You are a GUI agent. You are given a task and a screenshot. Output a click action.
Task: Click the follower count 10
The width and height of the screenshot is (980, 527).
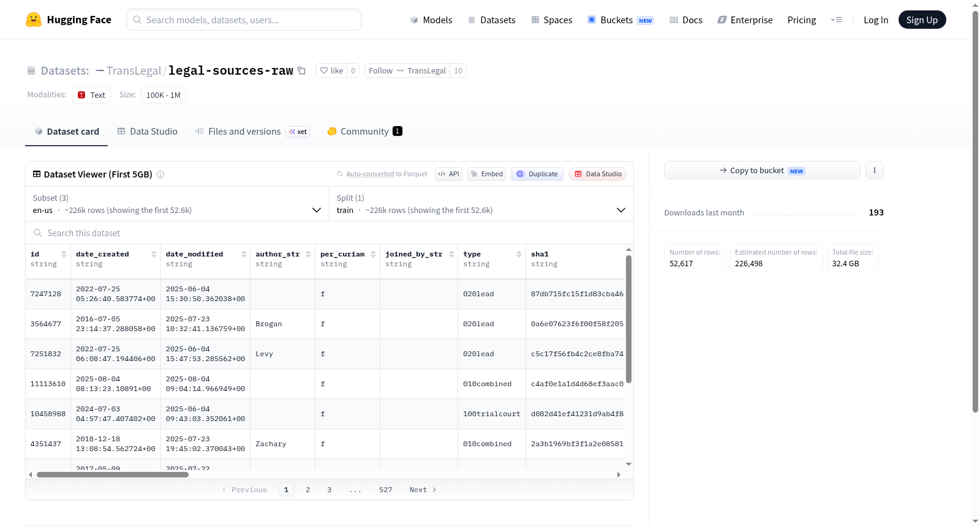458,70
